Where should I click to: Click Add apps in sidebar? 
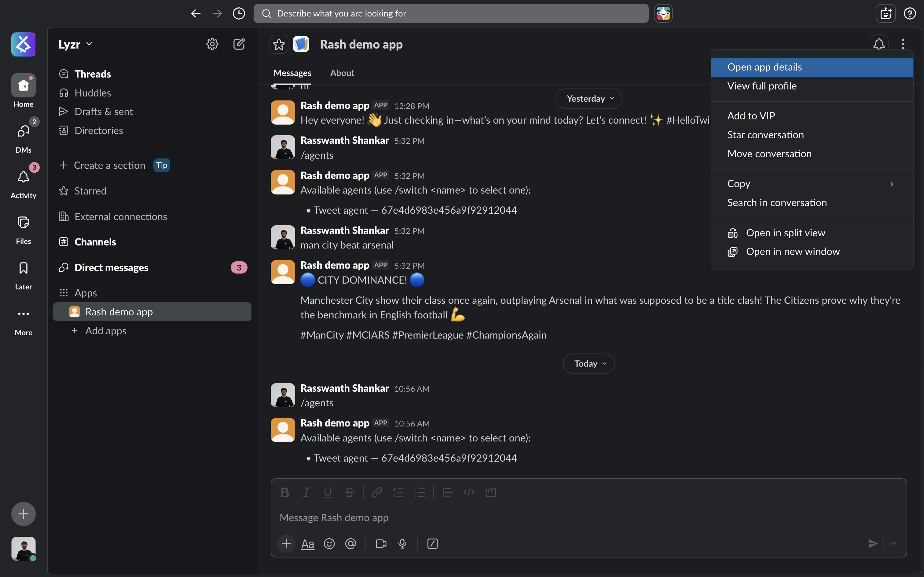(106, 331)
